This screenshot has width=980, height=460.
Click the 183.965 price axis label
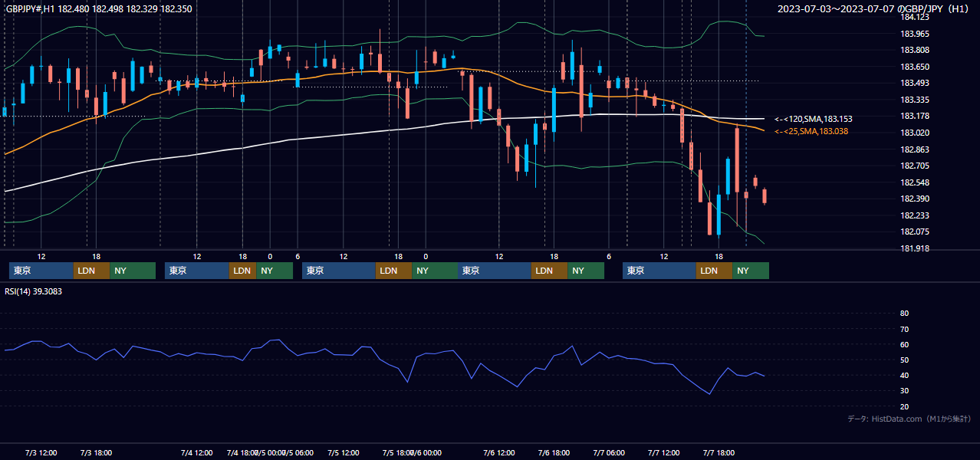(x=914, y=34)
